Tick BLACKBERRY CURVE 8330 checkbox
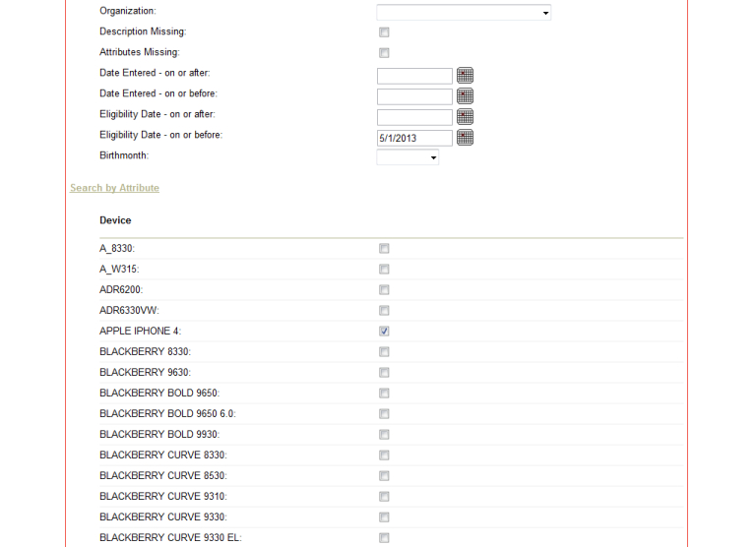Viewport: 756px width, 547px height. [x=384, y=456]
